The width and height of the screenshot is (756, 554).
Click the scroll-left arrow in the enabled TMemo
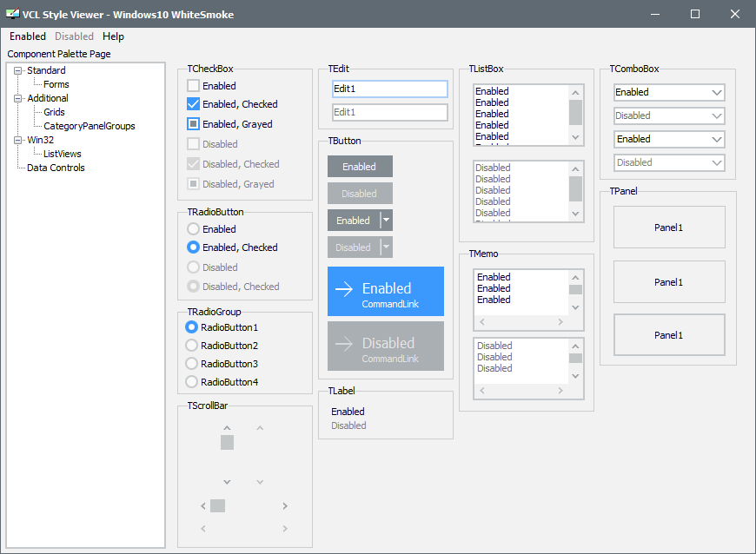click(482, 322)
